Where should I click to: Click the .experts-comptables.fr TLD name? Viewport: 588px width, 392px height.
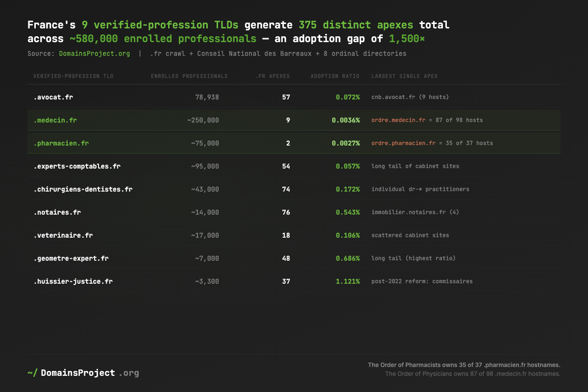pyautogui.click(x=77, y=166)
